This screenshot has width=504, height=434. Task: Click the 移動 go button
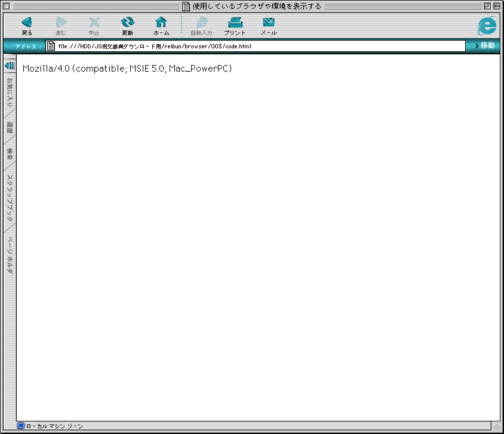[485, 45]
